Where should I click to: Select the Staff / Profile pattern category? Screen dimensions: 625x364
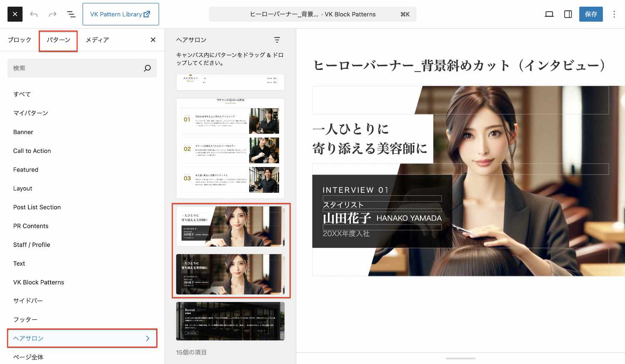[32, 245]
